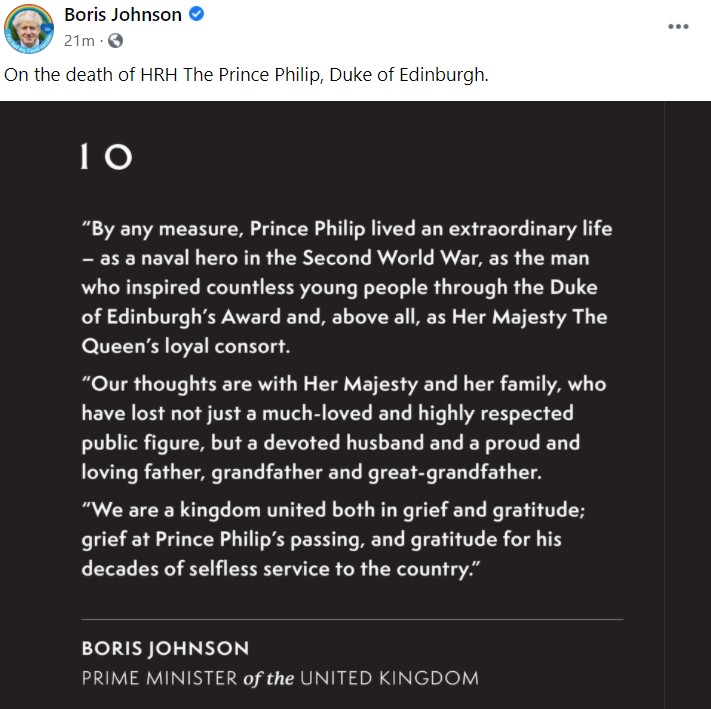Click the "Queen's loyal consort." line

click(185, 346)
